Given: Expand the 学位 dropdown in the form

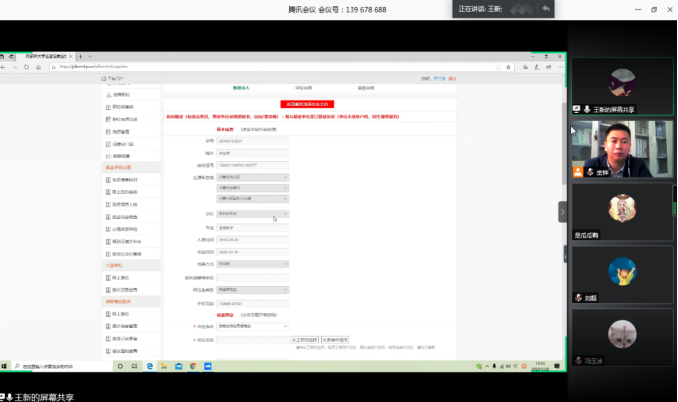Looking at the screenshot, I should coord(253,214).
